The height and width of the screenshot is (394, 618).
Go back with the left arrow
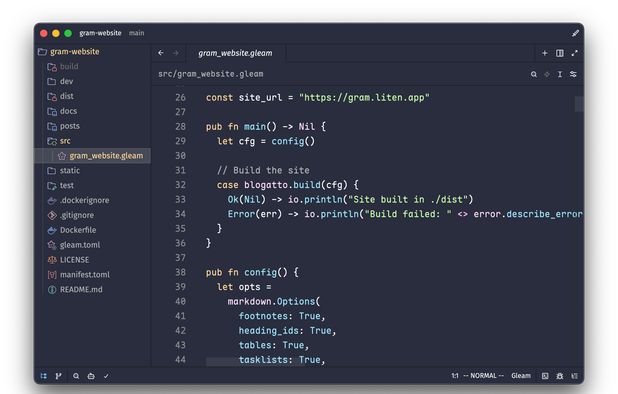pyautogui.click(x=161, y=53)
